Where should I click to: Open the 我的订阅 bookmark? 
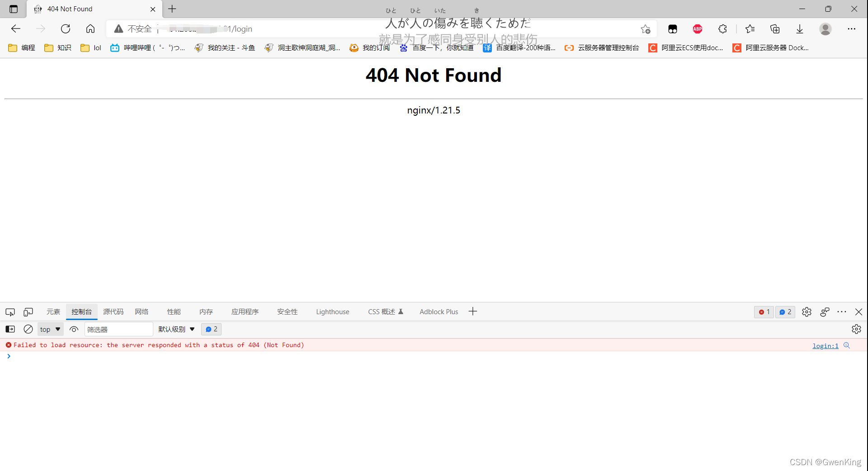click(369, 47)
